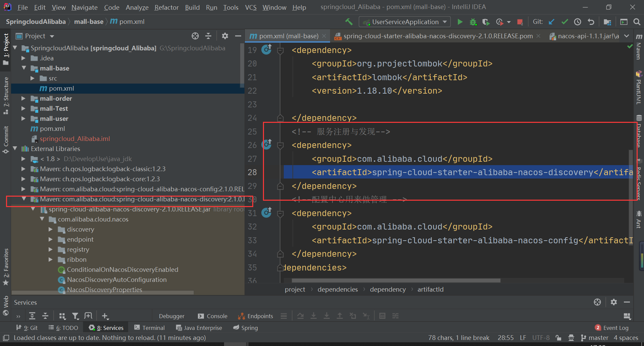Open Project Structure icon

[x=607, y=22]
